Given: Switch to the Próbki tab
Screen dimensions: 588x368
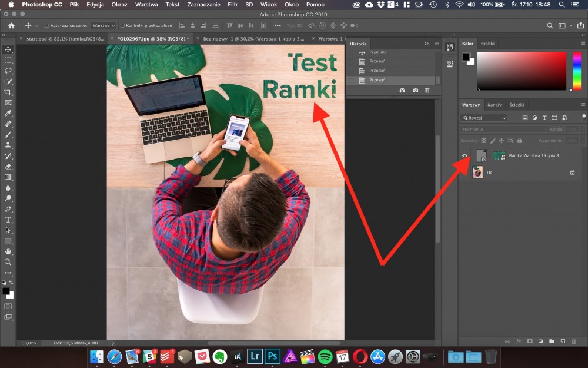Looking at the screenshot, I should point(487,44).
